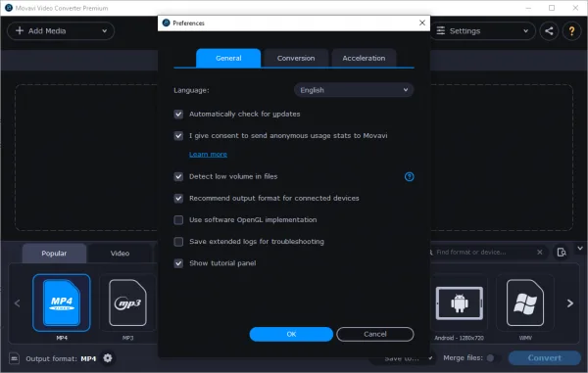Viewport: 588px width, 373px height.
Task: Choose the Android 1280x720 preset icon
Action: click(459, 303)
